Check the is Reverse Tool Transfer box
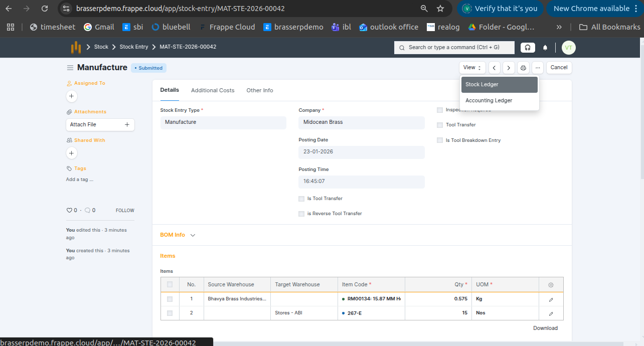Image resolution: width=644 pixels, height=346 pixels. (x=301, y=214)
